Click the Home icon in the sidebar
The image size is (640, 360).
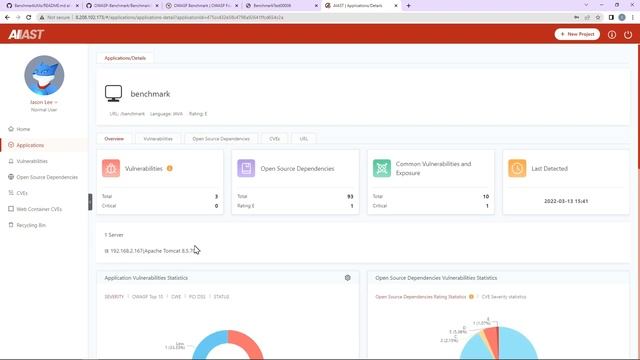pyautogui.click(x=11, y=129)
